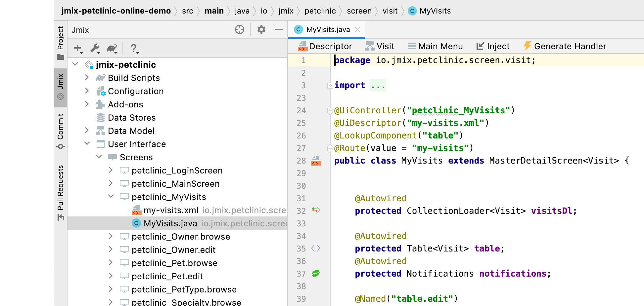Click the Visit entity button in editor toolbar

tap(380, 46)
